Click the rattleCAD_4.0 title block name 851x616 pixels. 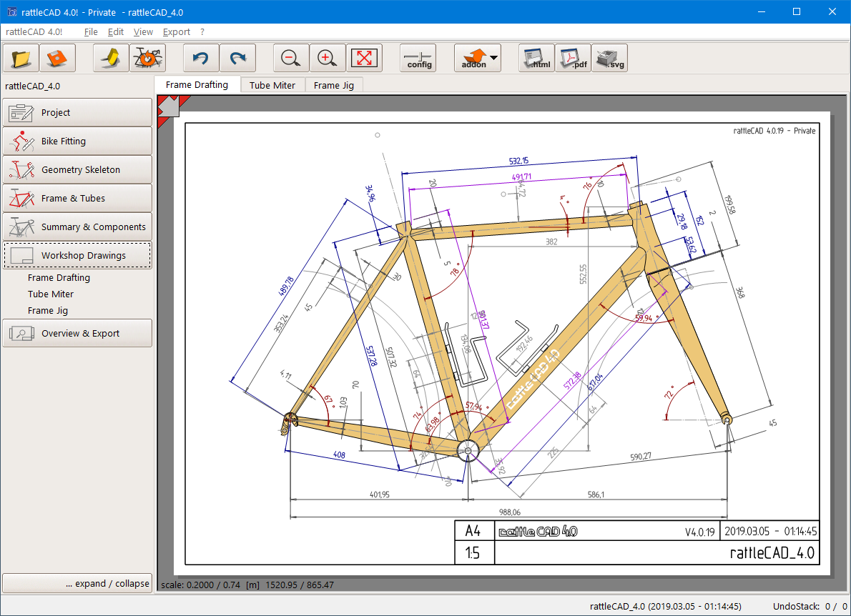coord(772,552)
